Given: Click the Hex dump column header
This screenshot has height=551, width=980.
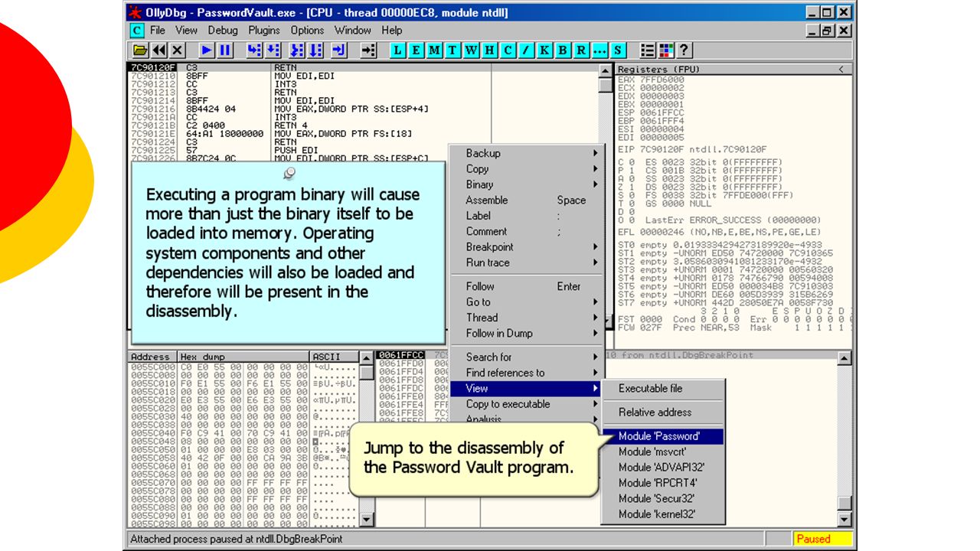Looking at the screenshot, I should [x=243, y=357].
